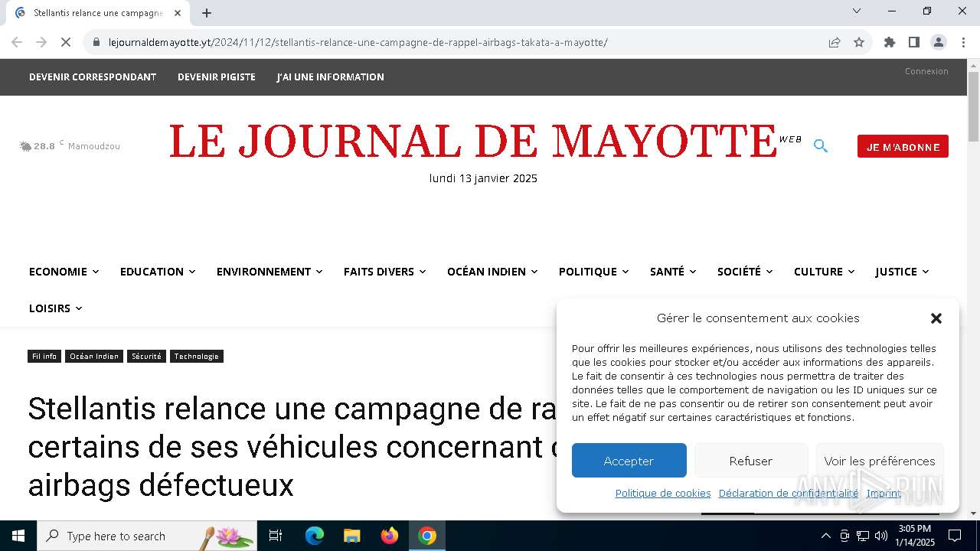Viewport: 980px width, 551px height.
Task: Click the page vertical scrollbar thumb
Action: [x=973, y=107]
